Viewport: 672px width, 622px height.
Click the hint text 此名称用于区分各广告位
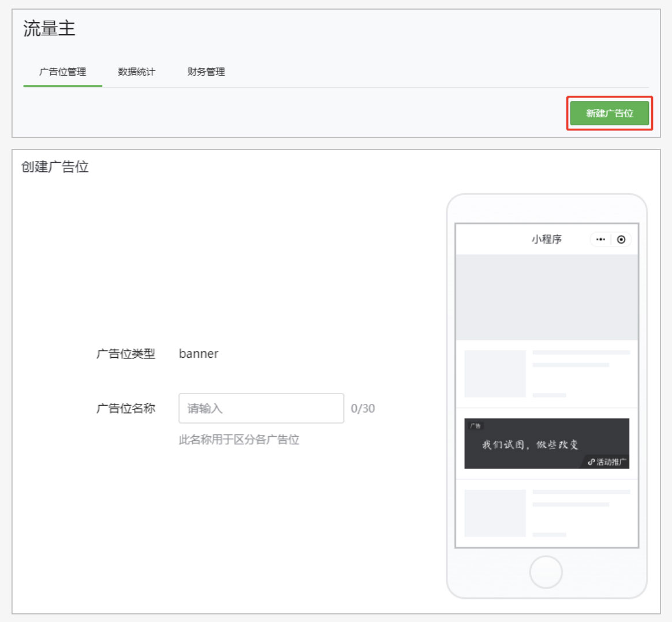239,440
